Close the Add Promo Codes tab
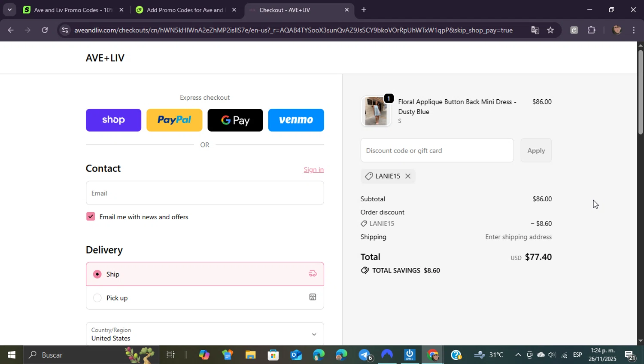Image resolution: width=644 pixels, height=364 pixels. point(234,10)
